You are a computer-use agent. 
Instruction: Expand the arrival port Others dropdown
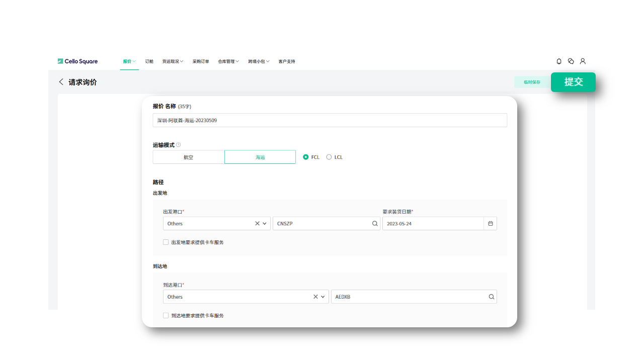pyautogui.click(x=323, y=297)
